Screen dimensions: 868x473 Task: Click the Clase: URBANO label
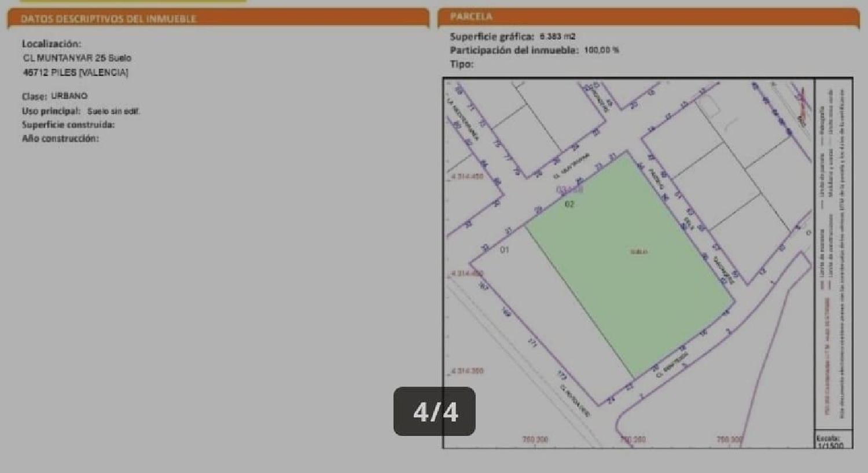coord(54,96)
